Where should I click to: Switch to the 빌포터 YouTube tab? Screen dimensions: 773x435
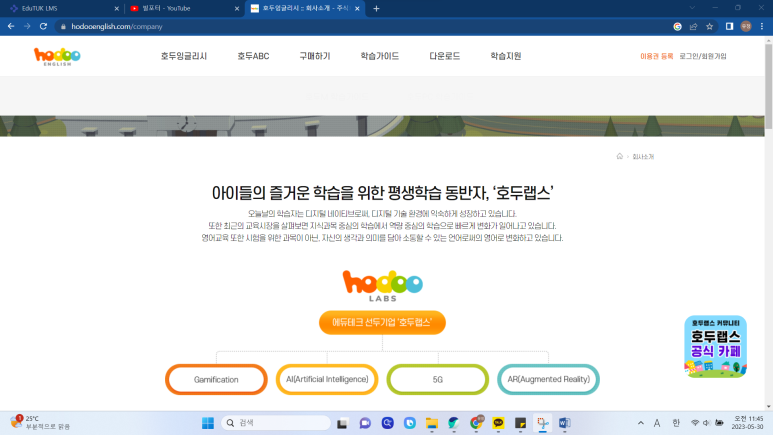click(x=184, y=8)
